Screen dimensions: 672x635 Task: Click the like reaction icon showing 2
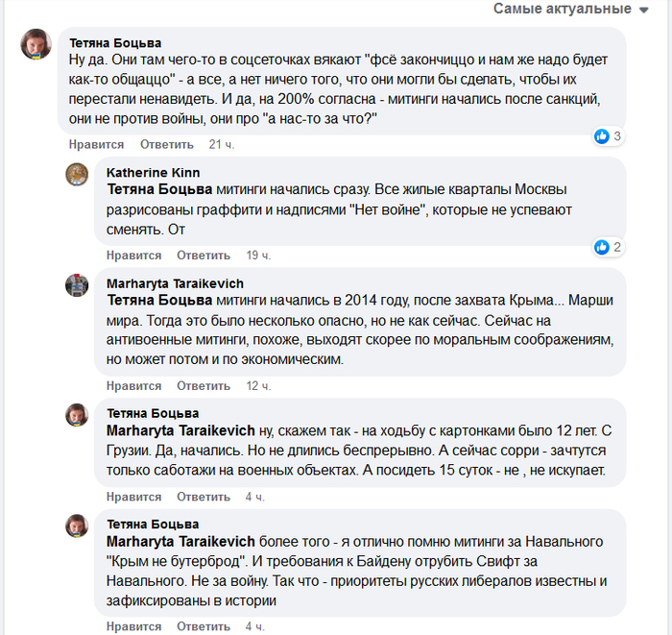pyautogui.click(x=602, y=247)
